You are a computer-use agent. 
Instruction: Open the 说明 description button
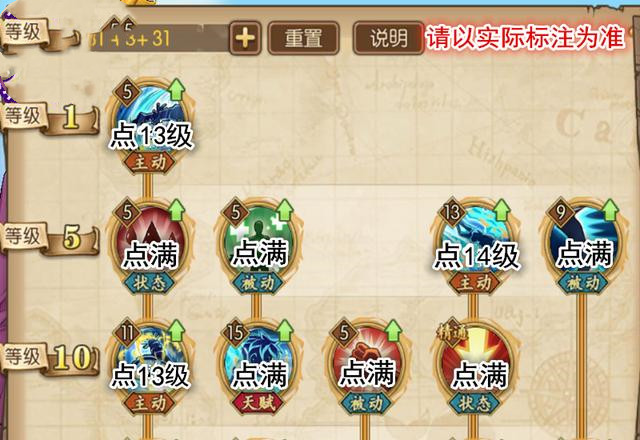(389, 38)
